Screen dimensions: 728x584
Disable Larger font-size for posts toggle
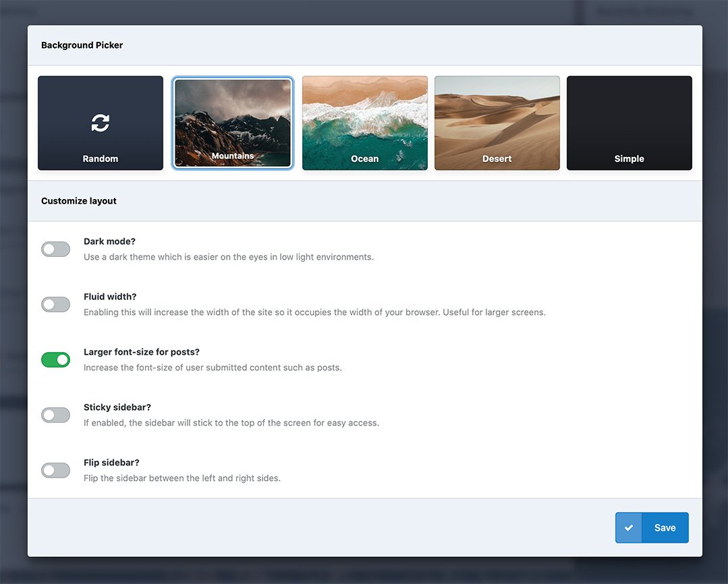point(55,360)
